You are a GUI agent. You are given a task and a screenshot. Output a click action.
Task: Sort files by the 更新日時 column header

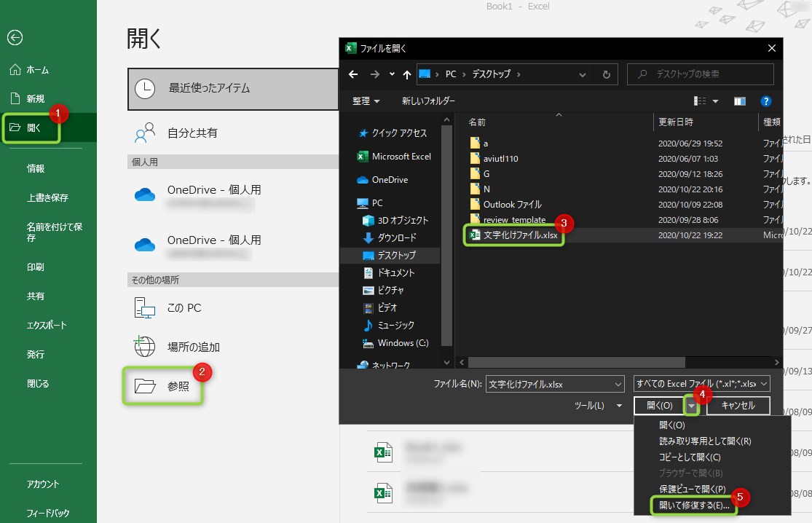[x=676, y=122]
